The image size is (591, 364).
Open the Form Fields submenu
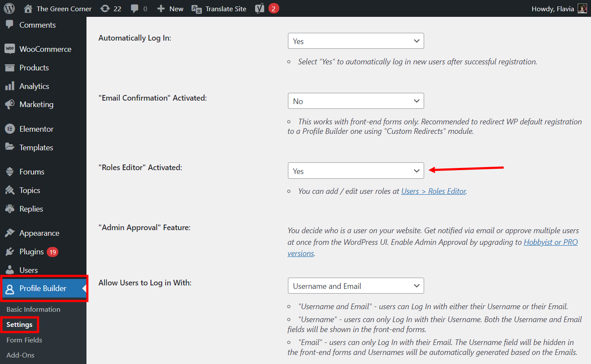point(24,340)
